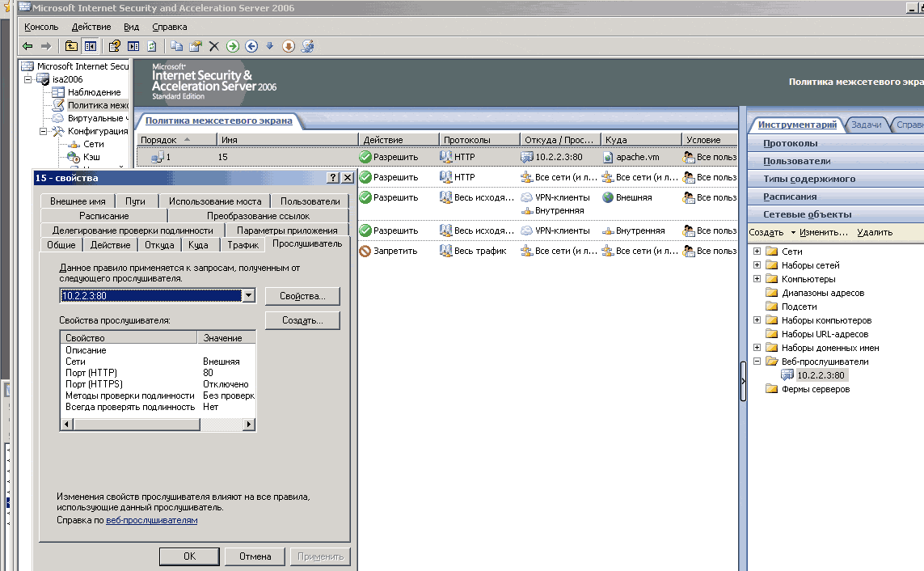The height and width of the screenshot is (571, 924).
Task: Click the Help question mark toolbar icon
Action: point(115,46)
